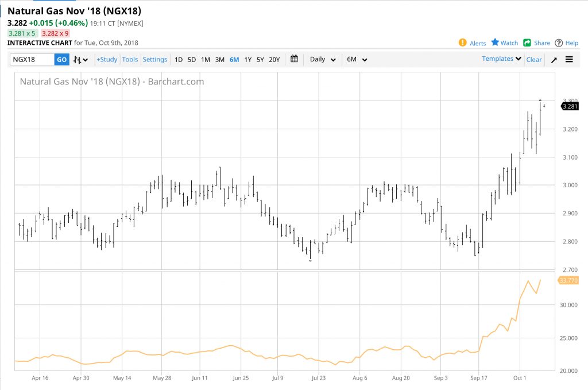
Task: Open the bar chart type selector
Action: point(82,60)
